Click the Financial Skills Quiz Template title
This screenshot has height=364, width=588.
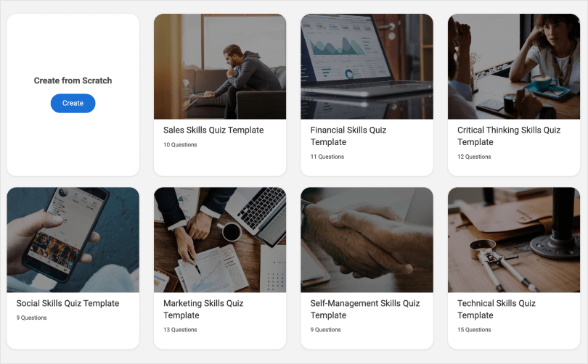point(348,136)
